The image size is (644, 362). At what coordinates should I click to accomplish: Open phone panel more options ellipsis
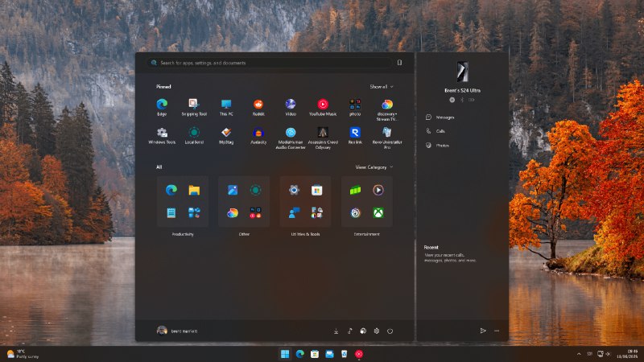tap(497, 331)
